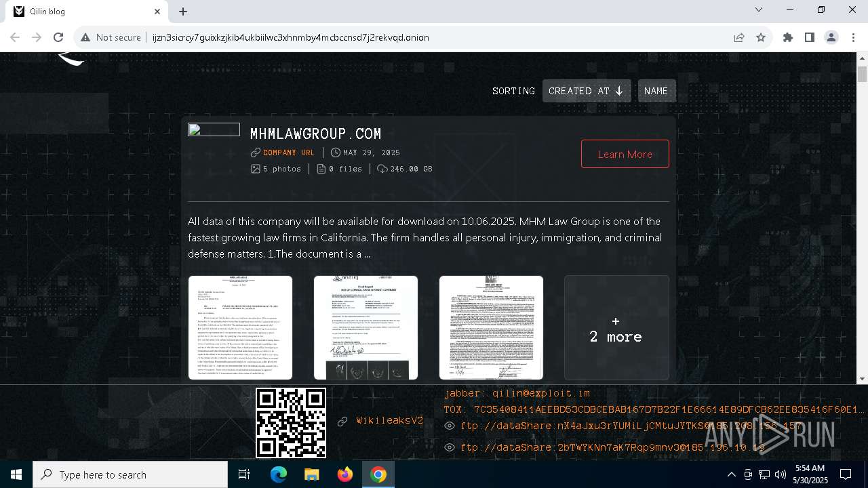Open the Windows Start menu
The height and width of the screenshot is (488, 868).
point(16,474)
